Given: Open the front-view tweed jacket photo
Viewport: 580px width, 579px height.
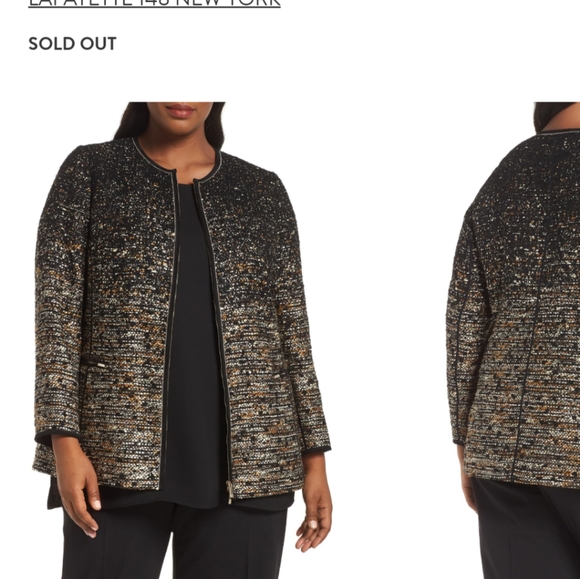Looking at the screenshot, I should [x=183, y=340].
